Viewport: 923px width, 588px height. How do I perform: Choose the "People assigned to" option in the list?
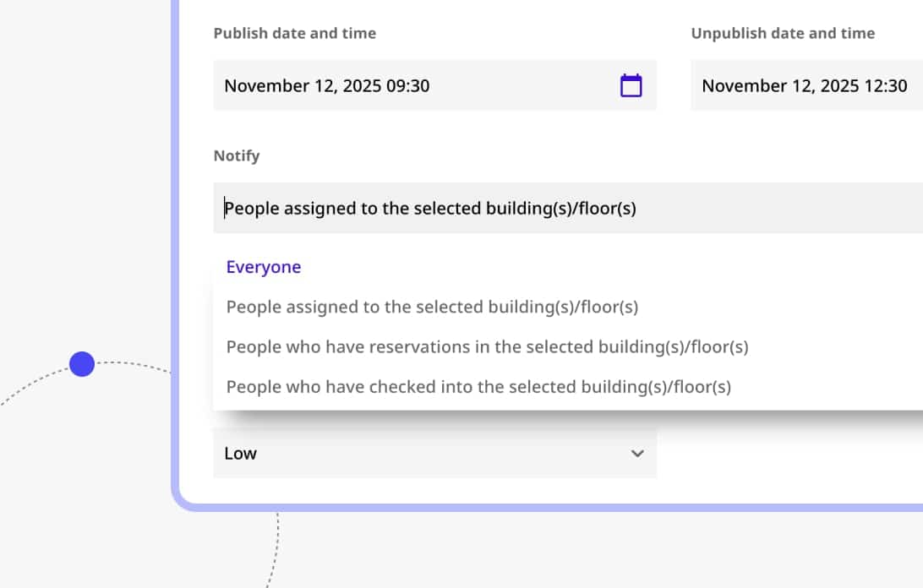(x=432, y=307)
